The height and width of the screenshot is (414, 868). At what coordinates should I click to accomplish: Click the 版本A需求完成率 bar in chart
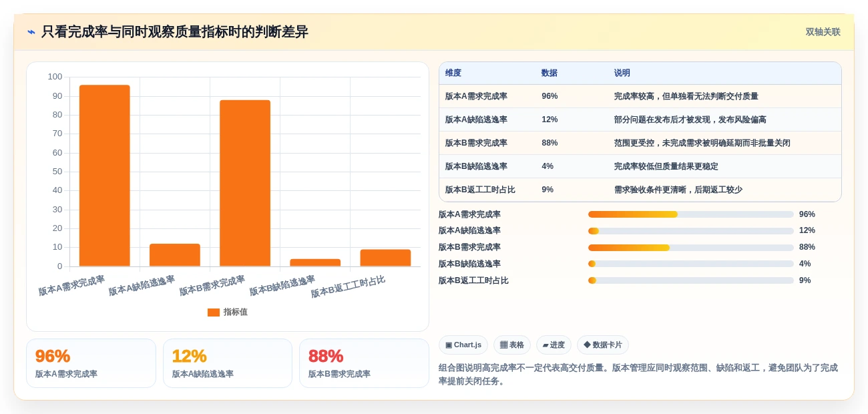(105, 176)
